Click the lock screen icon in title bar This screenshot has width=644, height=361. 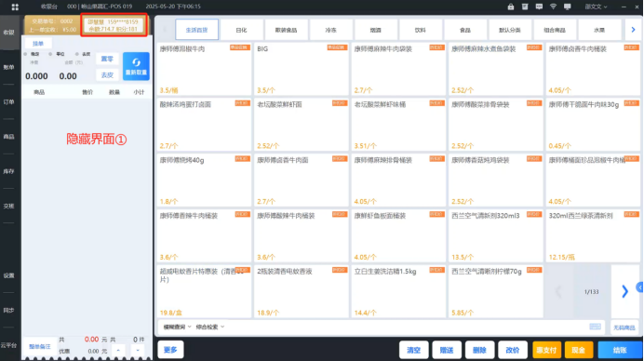pos(511,7)
